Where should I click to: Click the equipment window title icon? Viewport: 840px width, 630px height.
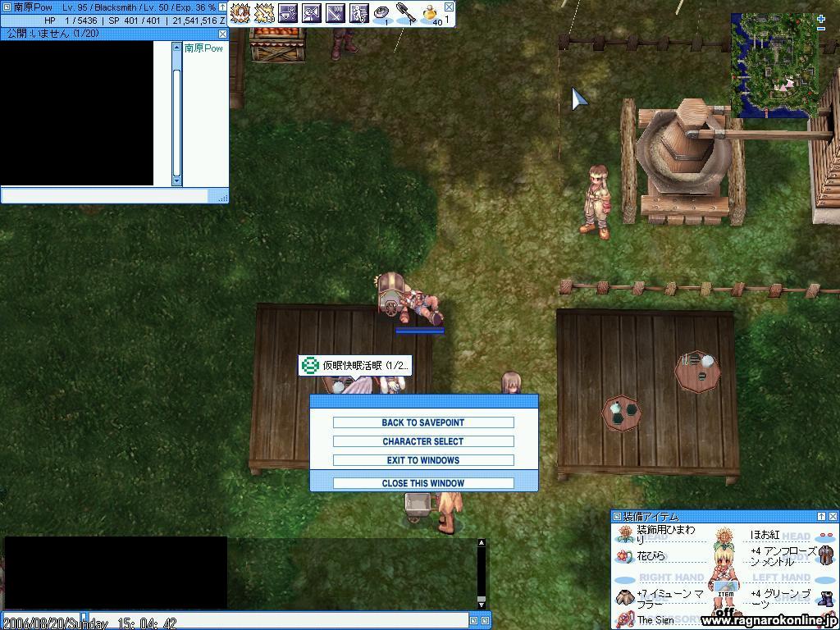[617, 517]
